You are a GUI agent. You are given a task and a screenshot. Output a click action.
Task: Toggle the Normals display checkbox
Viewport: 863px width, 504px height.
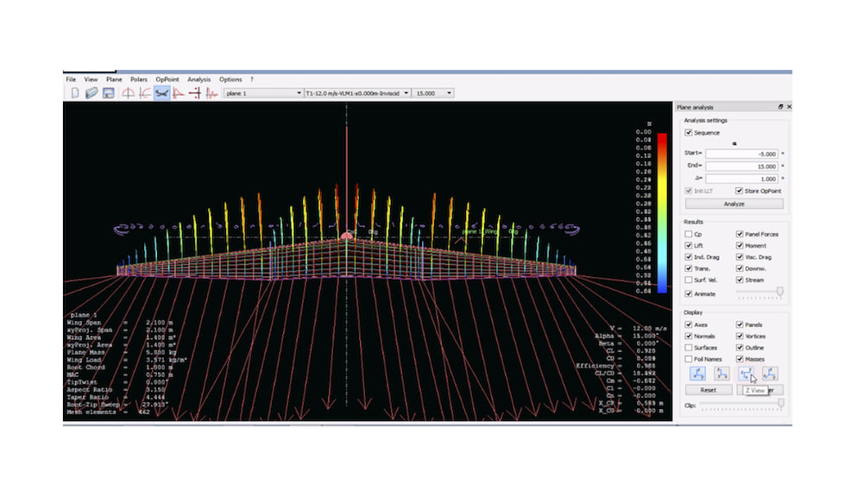tap(689, 337)
